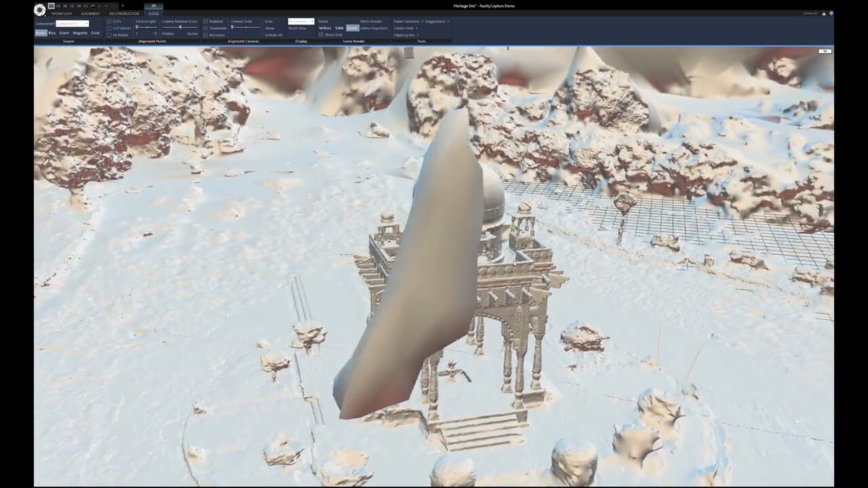Click Unhide All in the Display section
The height and width of the screenshot is (488, 868).
[273, 35]
